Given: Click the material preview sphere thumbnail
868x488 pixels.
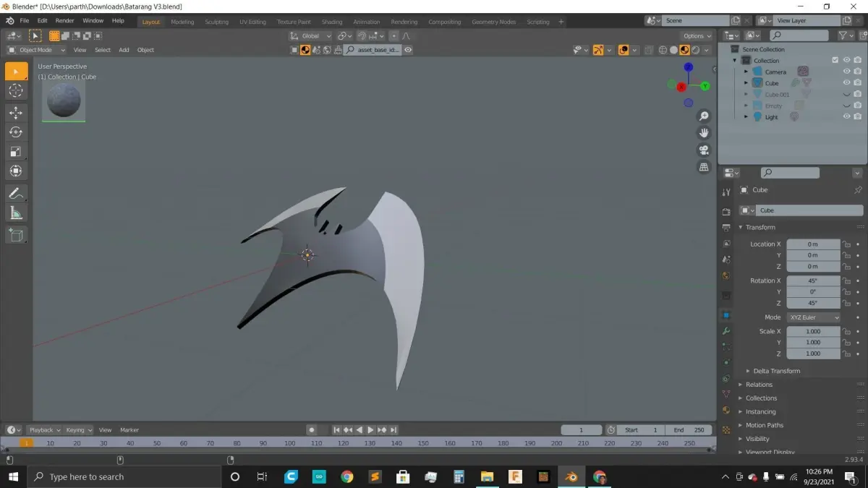Looking at the screenshot, I should pyautogui.click(x=64, y=100).
